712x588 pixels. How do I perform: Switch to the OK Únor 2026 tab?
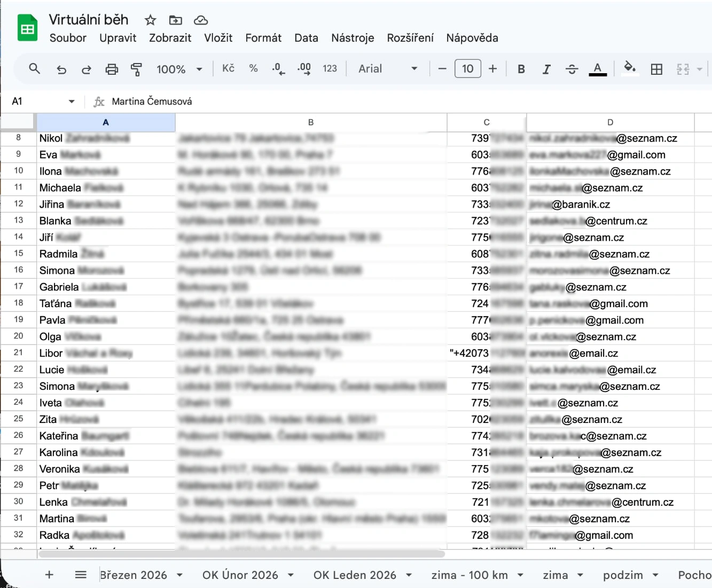pyautogui.click(x=240, y=575)
